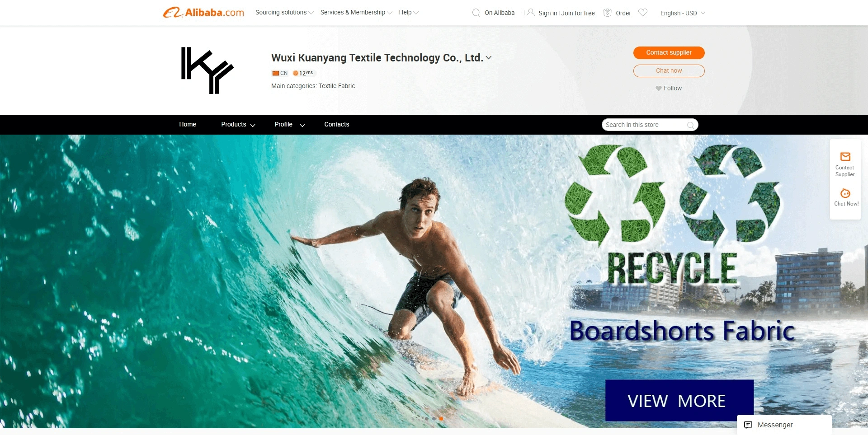Viewport: 868px width, 435px height.
Task: Click the Contact supplier orange button
Action: point(669,53)
